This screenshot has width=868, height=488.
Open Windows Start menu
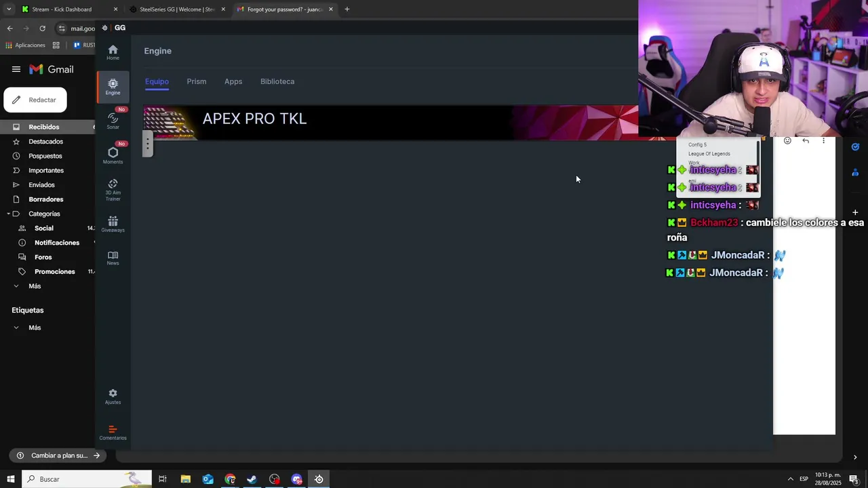point(10,479)
